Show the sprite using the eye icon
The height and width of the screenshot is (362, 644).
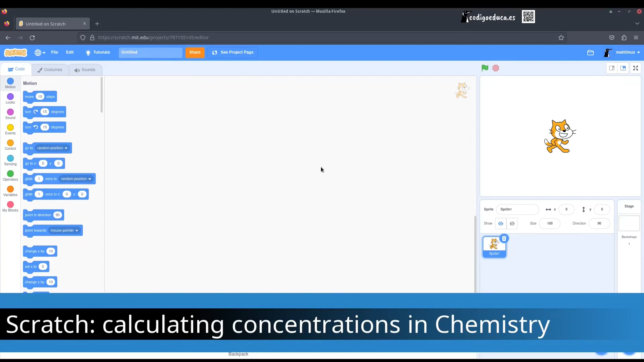[x=501, y=223]
